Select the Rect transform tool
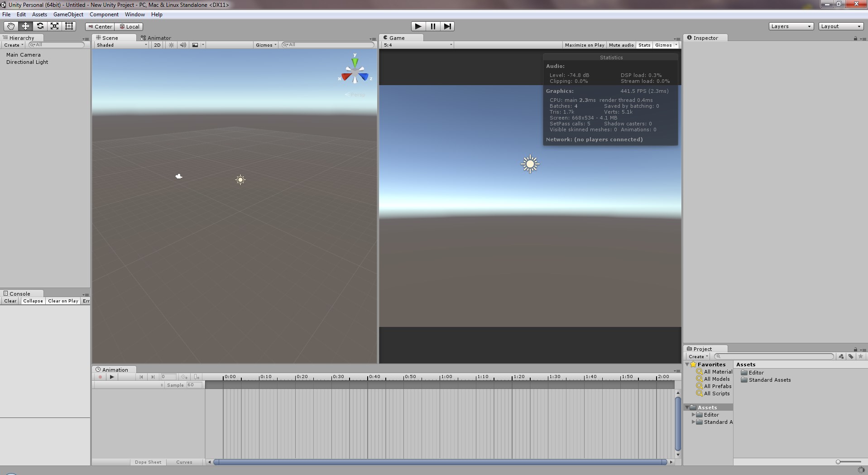 pyautogui.click(x=69, y=26)
